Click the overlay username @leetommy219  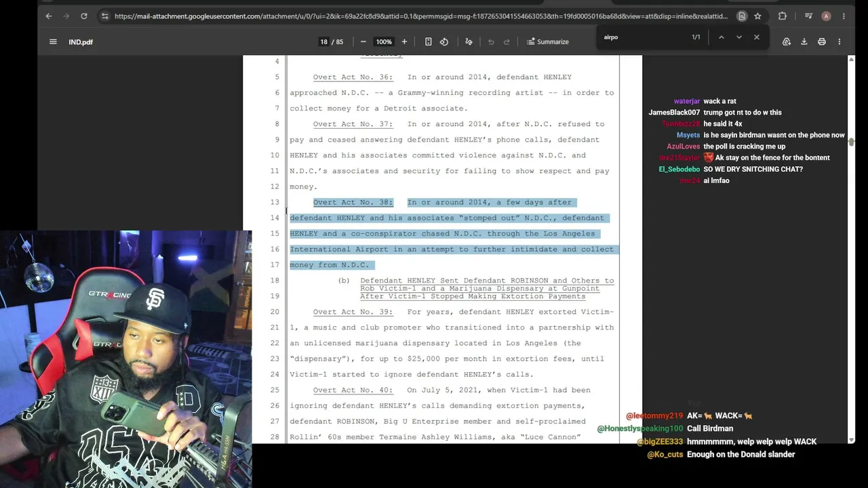pyautogui.click(x=654, y=415)
